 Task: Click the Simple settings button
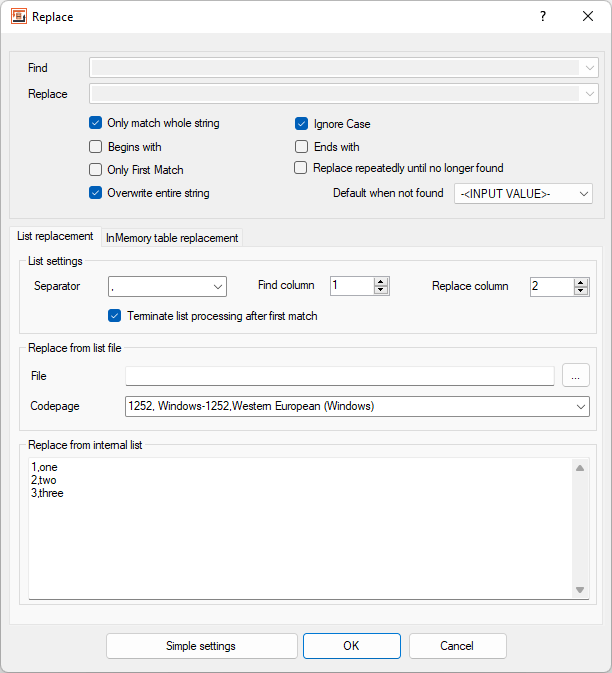coord(201,646)
